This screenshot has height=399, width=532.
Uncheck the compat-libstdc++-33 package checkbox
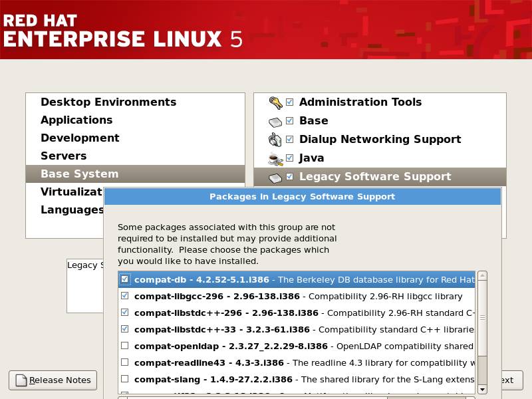click(124, 329)
